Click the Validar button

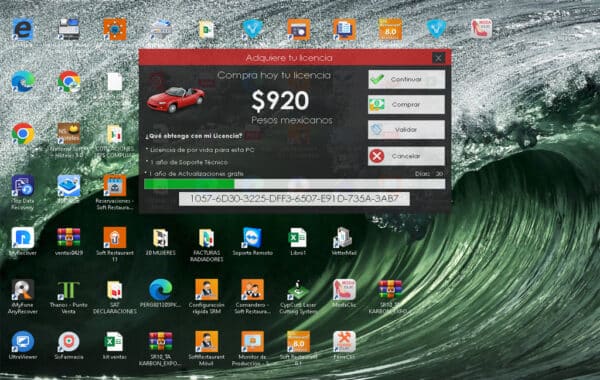[x=406, y=130]
